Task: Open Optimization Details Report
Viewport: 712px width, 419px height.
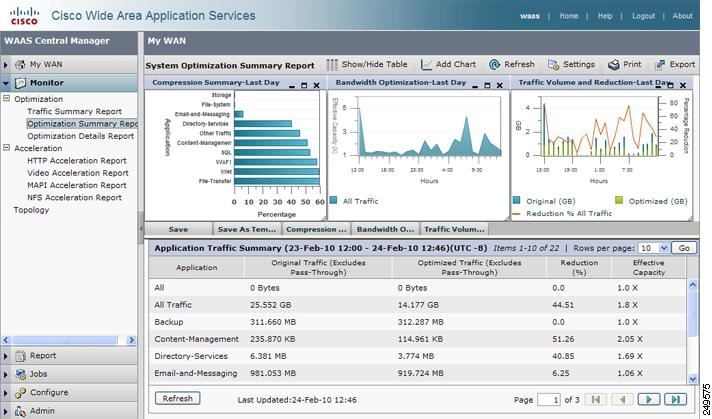Action: point(80,136)
